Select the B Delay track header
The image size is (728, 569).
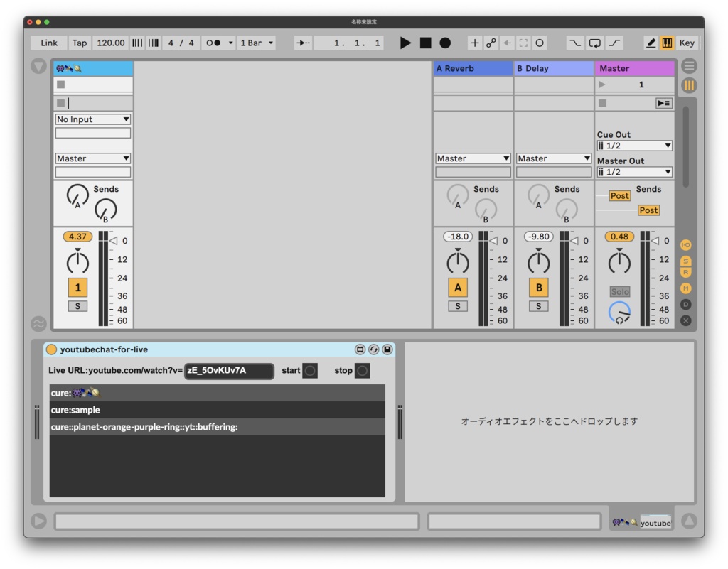tap(554, 69)
